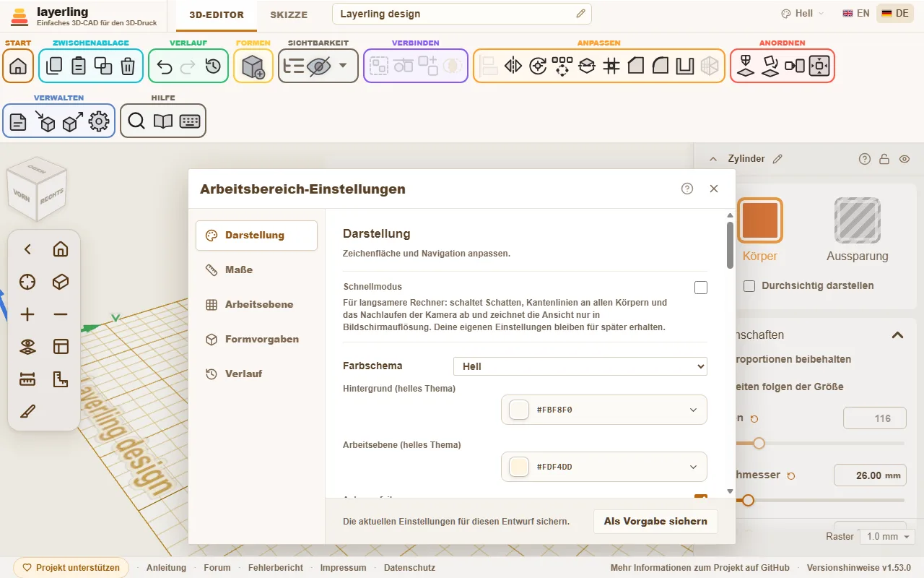The image size is (924, 578).
Task: Click the ruler measure icon in view panel
Action: click(x=27, y=379)
